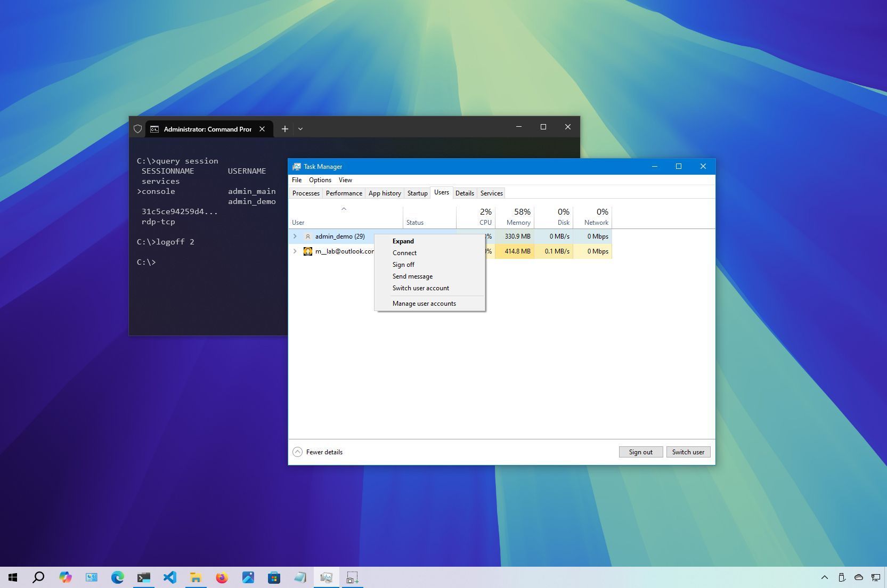Image resolution: width=887 pixels, height=588 pixels.
Task: Open the Photos app from the taskbar
Action: [248, 577]
